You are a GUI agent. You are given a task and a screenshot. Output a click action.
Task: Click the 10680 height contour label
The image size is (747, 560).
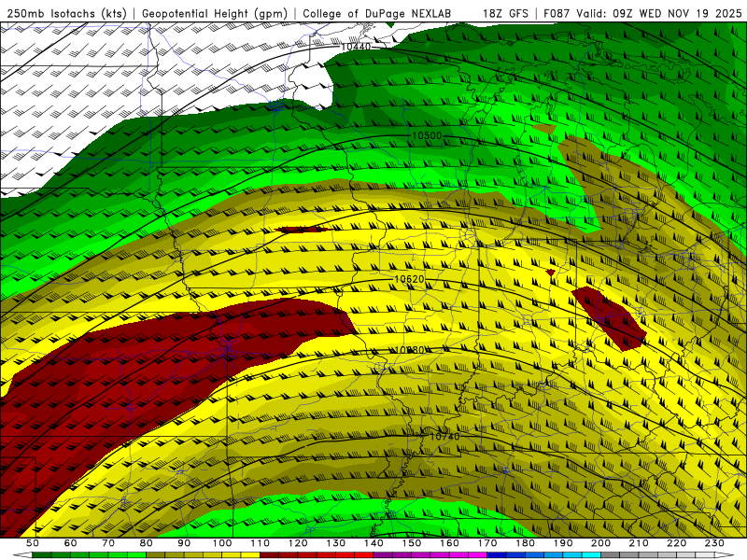point(410,350)
